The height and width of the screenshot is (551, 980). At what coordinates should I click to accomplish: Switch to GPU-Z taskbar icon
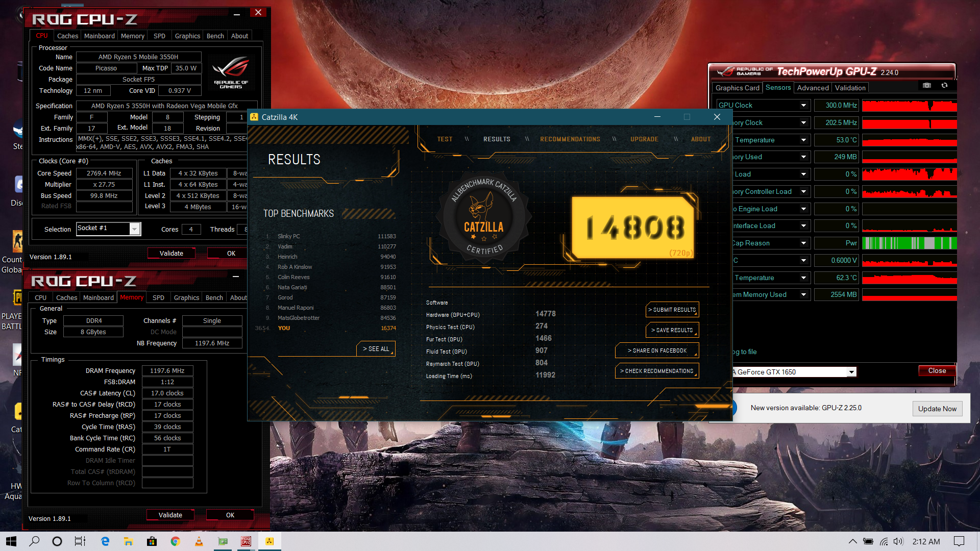click(223, 541)
